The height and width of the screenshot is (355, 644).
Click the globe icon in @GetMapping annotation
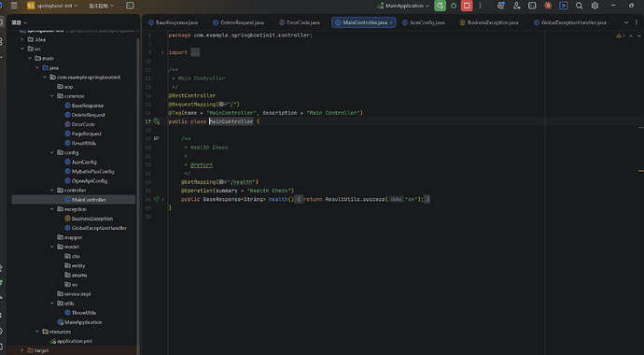tap(221, 182)
